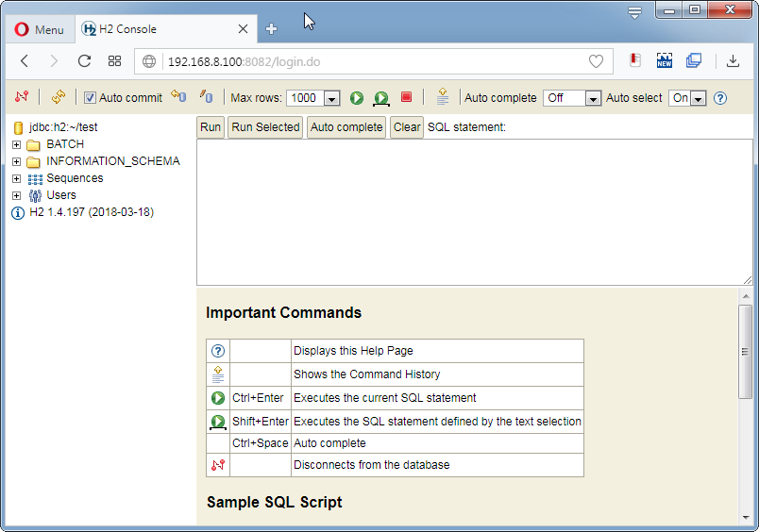Click inside the SQL statement text area
Viewport: 759px width, 532px height.
pyautogui.click(x=474, y=212)
